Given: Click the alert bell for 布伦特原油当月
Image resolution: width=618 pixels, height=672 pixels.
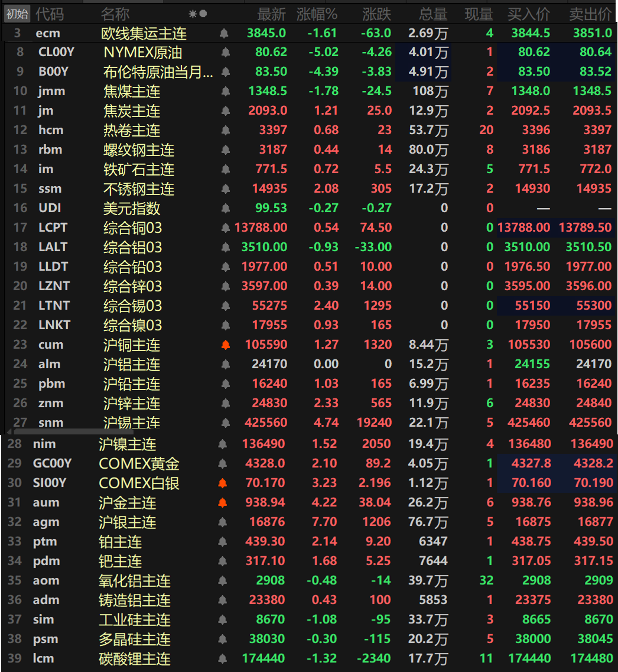Looking at the screenshot, I should point(226,72).
